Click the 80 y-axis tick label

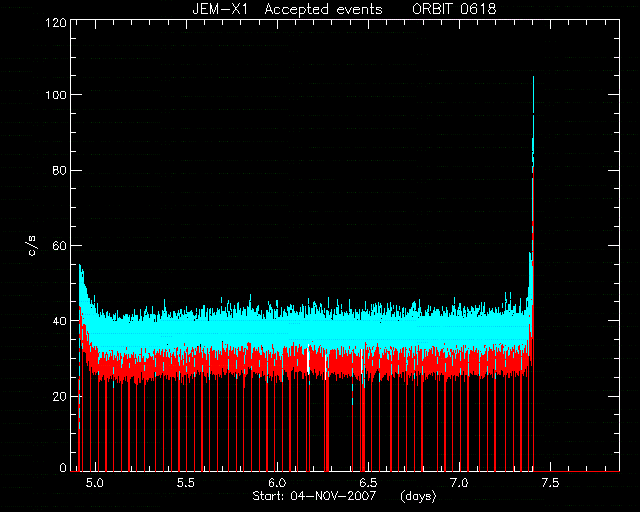point(60,170)
